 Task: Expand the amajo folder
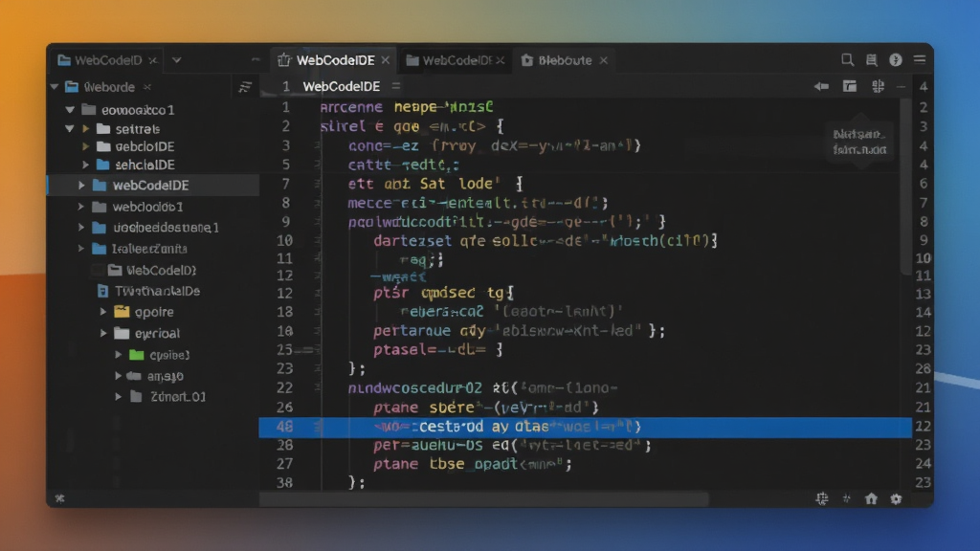[119, 375]
